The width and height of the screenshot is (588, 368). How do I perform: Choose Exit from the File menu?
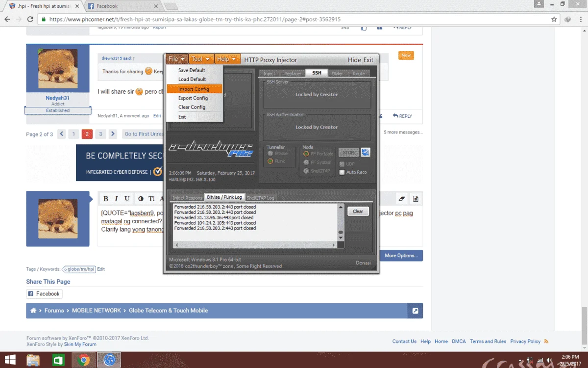click(x=195, y=117)
